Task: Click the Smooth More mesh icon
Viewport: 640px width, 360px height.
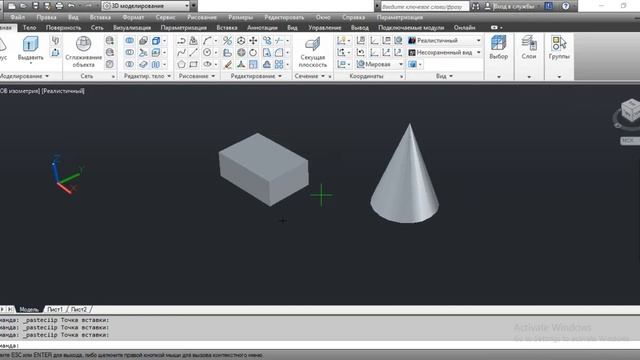Action: click(110, 40)
